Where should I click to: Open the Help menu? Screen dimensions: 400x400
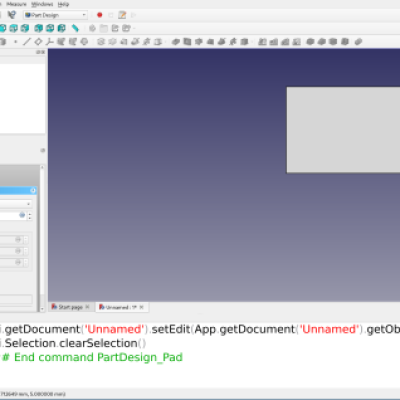63,4
